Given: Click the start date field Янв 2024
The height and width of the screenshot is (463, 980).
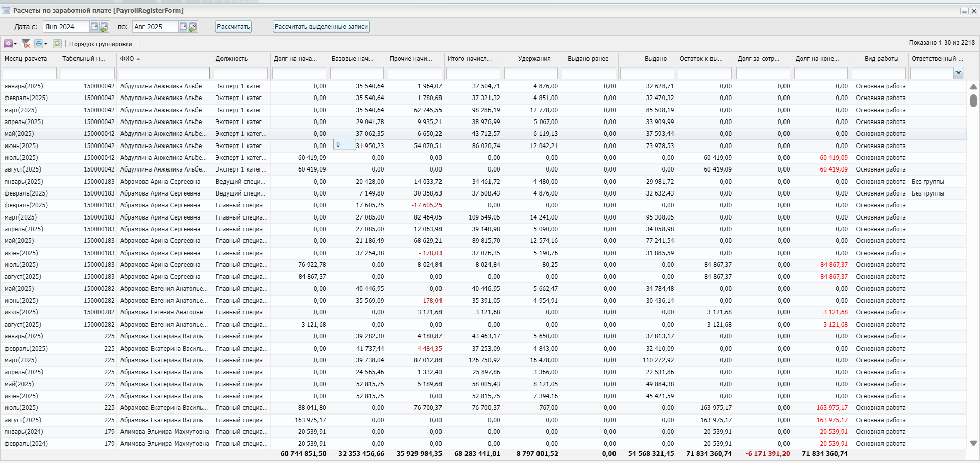Looking at the screenshot, I should click(x=66, y=27).
